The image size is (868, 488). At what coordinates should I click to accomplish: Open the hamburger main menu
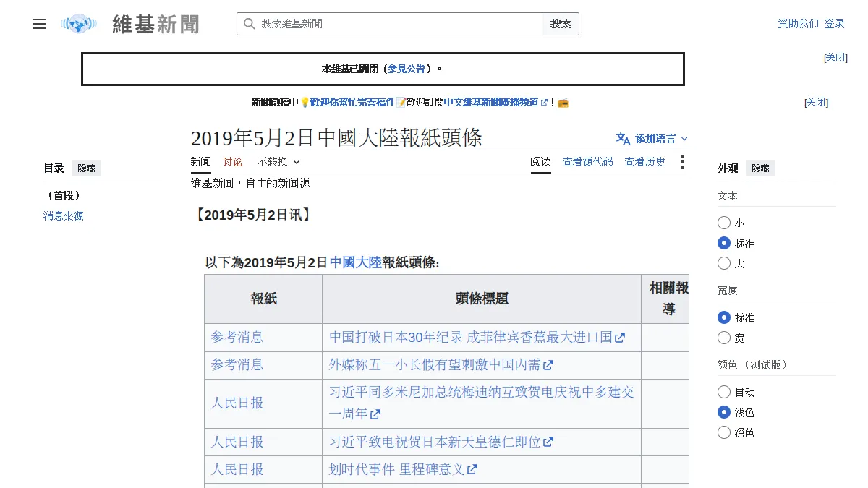(x=39, y=24)
